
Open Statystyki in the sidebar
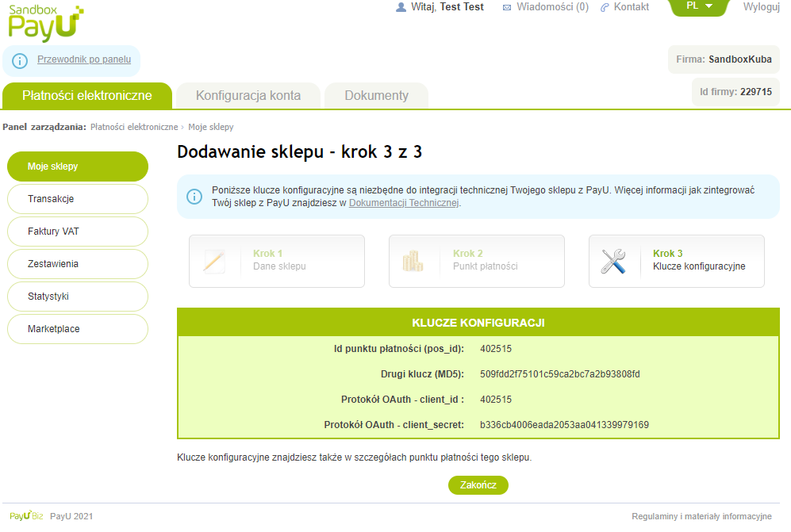(x=78, y=297)
